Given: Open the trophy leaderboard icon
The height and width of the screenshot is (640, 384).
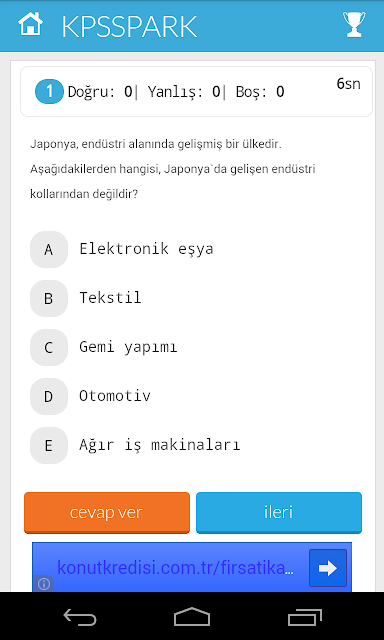Looking at the screenshot, I should [x=354, y=24].
